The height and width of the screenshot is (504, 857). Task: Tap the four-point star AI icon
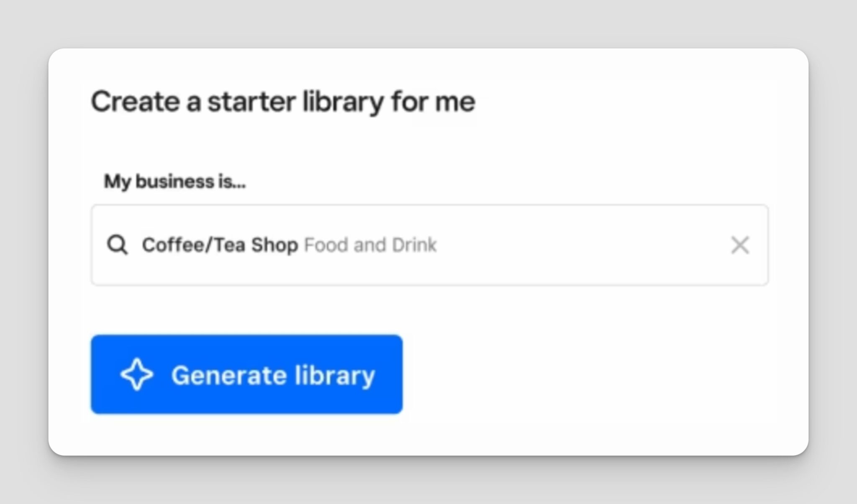(137, 374)
